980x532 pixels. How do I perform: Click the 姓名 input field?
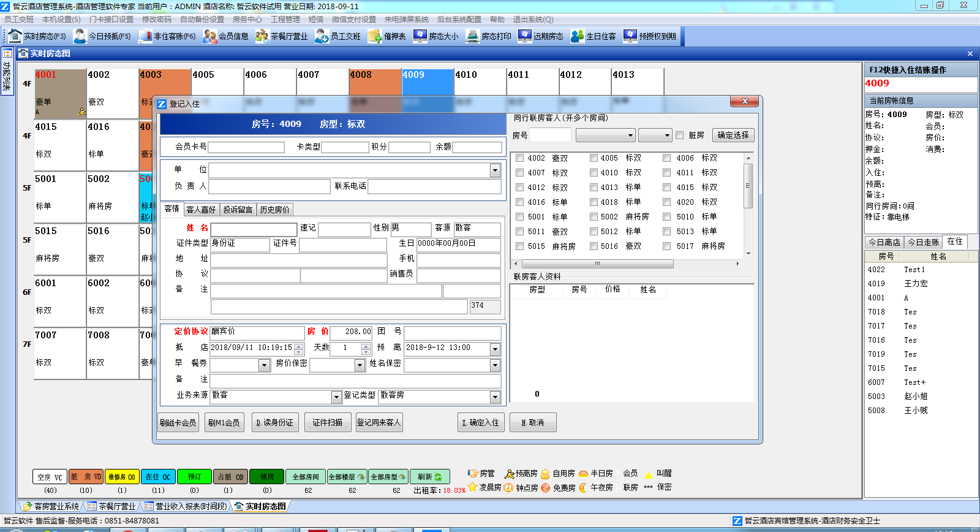(x=254, y=229)
